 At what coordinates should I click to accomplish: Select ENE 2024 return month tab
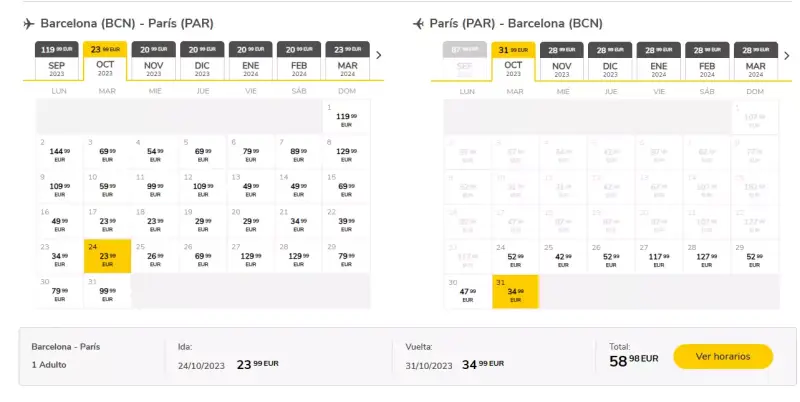659,61
